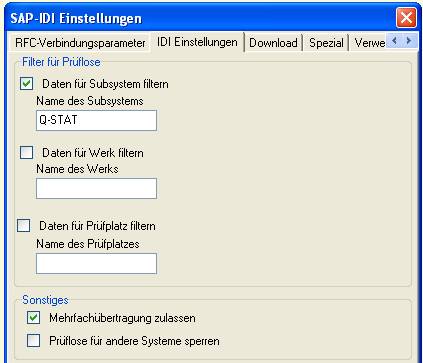Click the Name des Subsystems field
Viewport: 423px width, 363px height.
point(96,120)
